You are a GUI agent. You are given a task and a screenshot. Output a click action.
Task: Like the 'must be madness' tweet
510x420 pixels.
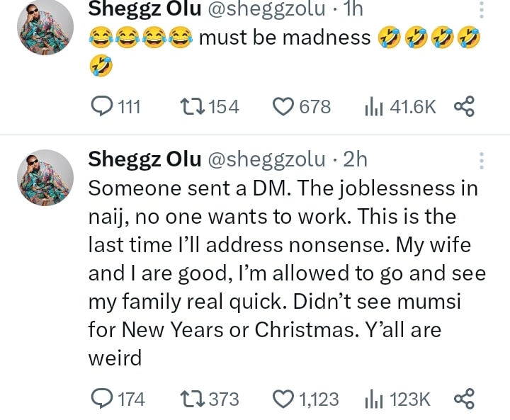(x=284, y=107)
